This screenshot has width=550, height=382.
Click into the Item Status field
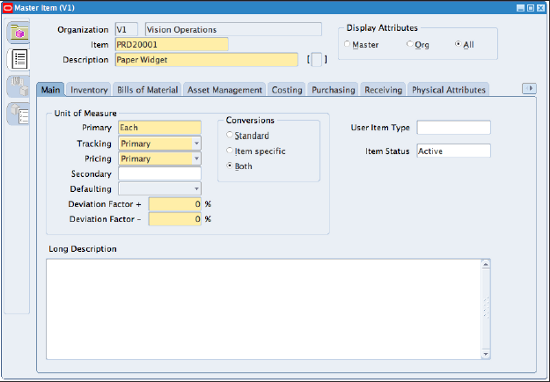(x=454, y=151)
